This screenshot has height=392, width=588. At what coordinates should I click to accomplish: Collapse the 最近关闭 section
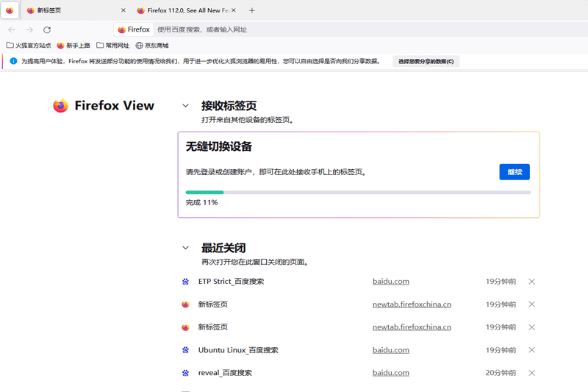(186, 249)
